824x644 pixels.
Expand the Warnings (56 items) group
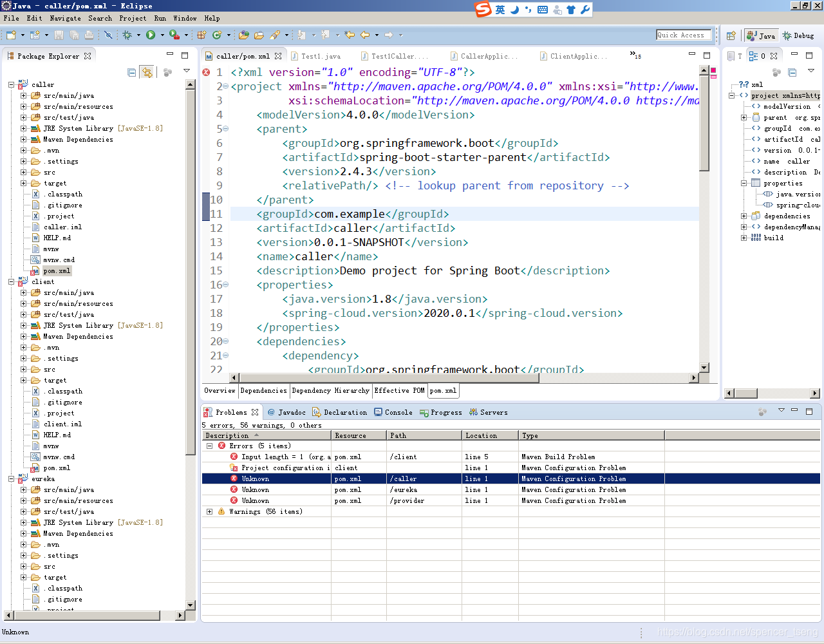coord(209,511)
